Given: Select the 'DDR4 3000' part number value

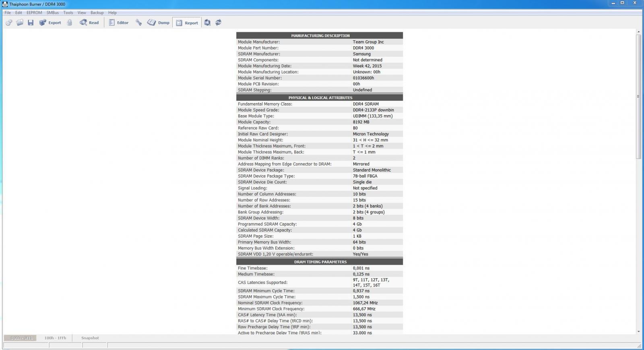Looking at the screenshot, I should point(363,48).
